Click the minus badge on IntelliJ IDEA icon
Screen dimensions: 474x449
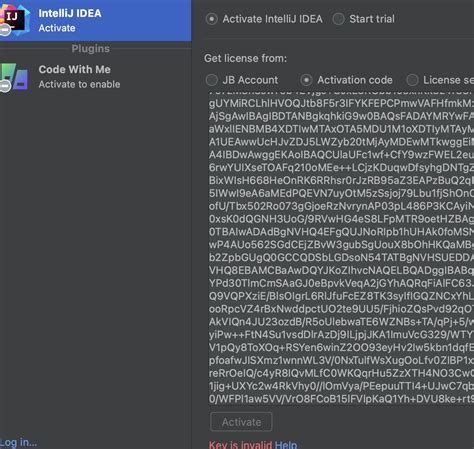(x=5, y=30)
